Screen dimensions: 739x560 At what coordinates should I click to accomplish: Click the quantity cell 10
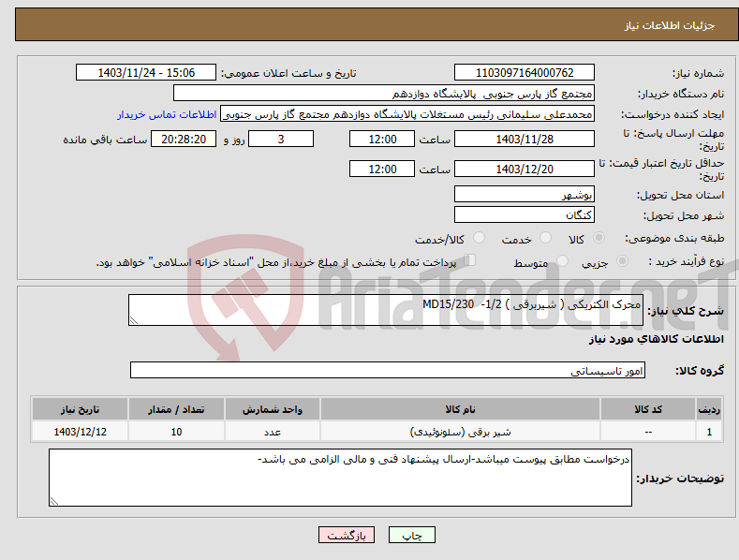[x=176, y=432]
